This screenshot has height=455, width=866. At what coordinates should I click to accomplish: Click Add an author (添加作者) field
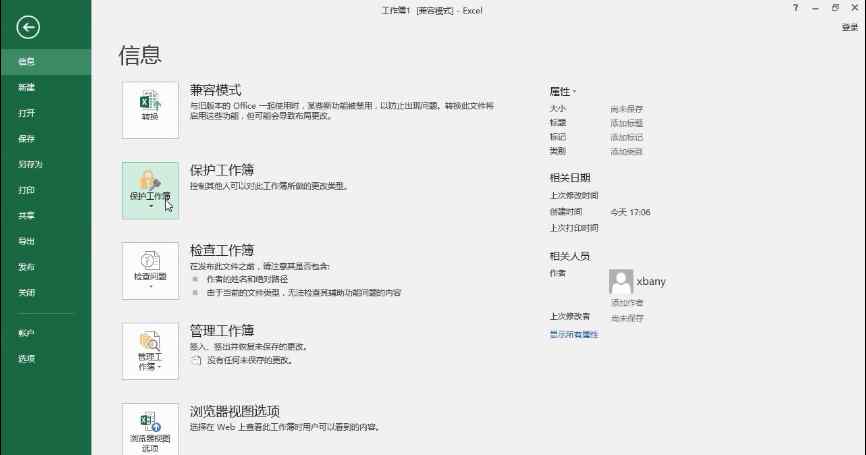tap(627, 303)
